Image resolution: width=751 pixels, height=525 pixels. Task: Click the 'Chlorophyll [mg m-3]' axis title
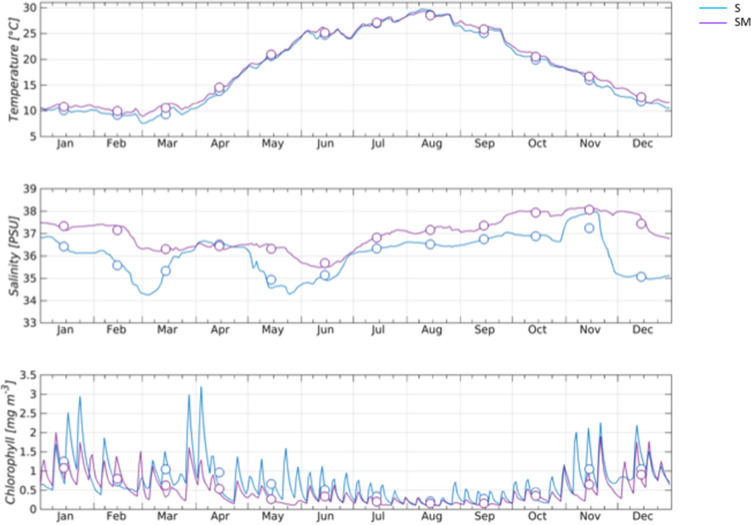11,442
